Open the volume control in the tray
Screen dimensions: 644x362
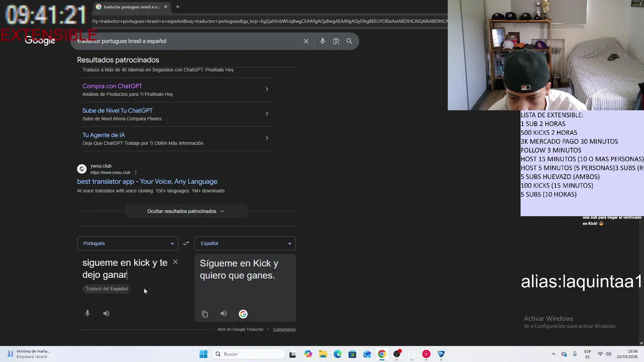click(609, 354)
